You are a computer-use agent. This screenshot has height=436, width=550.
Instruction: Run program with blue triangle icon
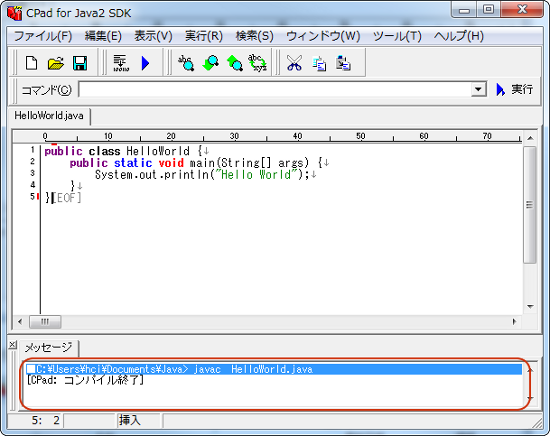point(145,63)
